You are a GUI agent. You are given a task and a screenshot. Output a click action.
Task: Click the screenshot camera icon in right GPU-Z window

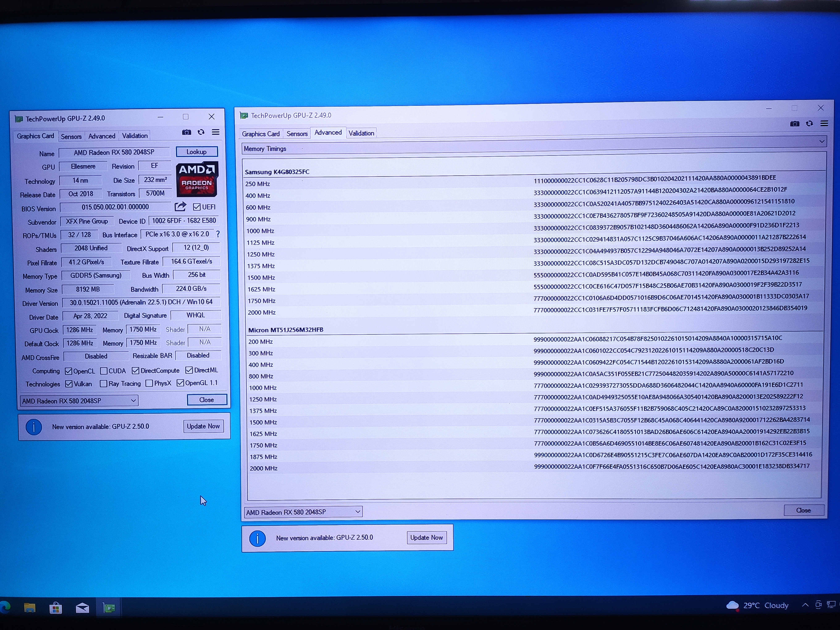click(795, 124)
